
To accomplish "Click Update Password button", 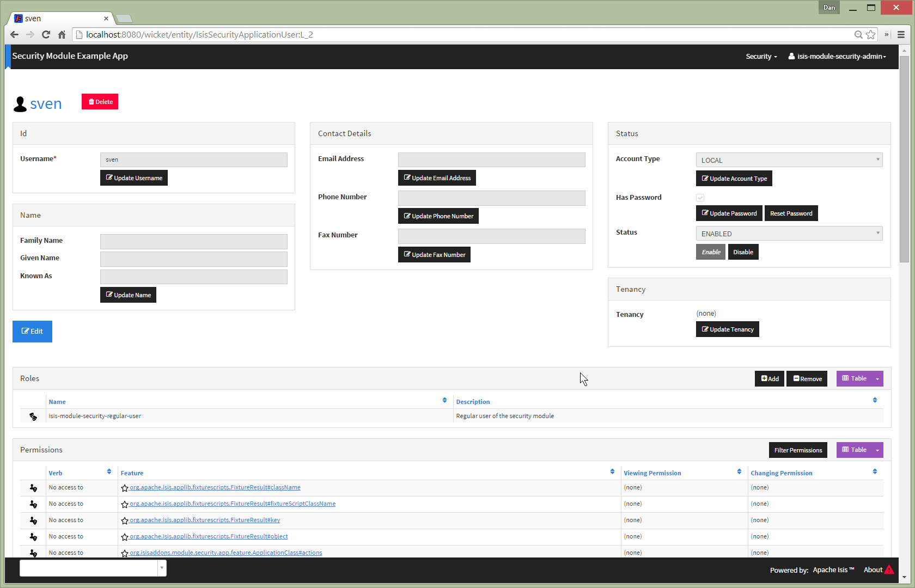I will click(x=729, y=213).
